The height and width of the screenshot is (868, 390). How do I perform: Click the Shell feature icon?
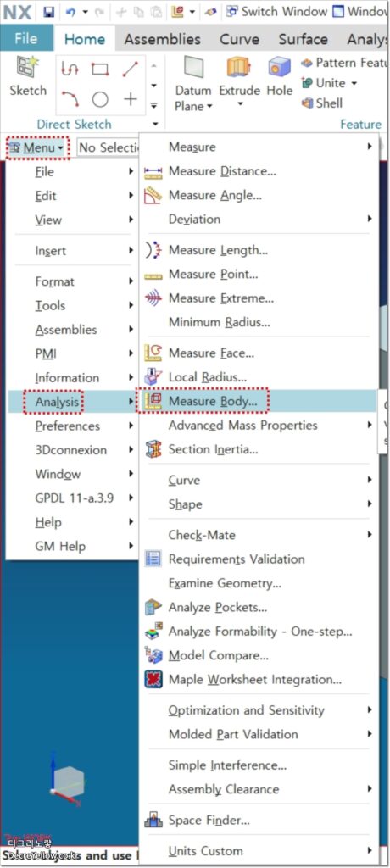(x=308, y=103)
